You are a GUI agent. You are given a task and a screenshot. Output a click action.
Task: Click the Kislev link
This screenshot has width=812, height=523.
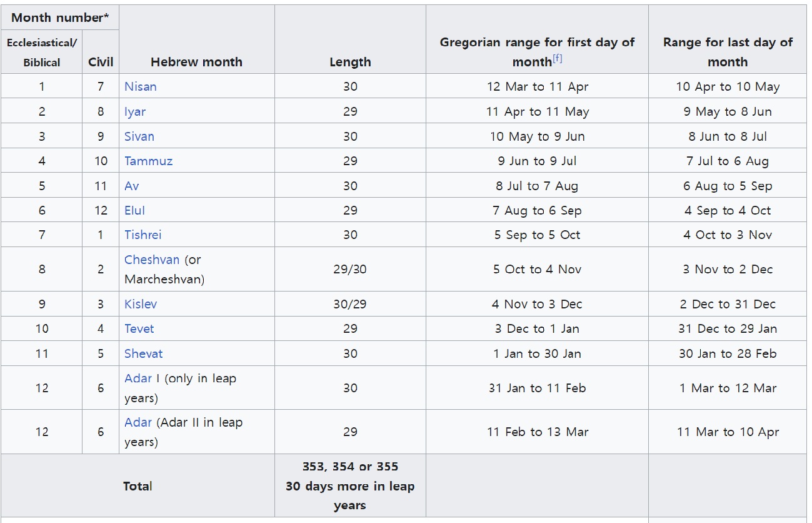click(141, 304)
